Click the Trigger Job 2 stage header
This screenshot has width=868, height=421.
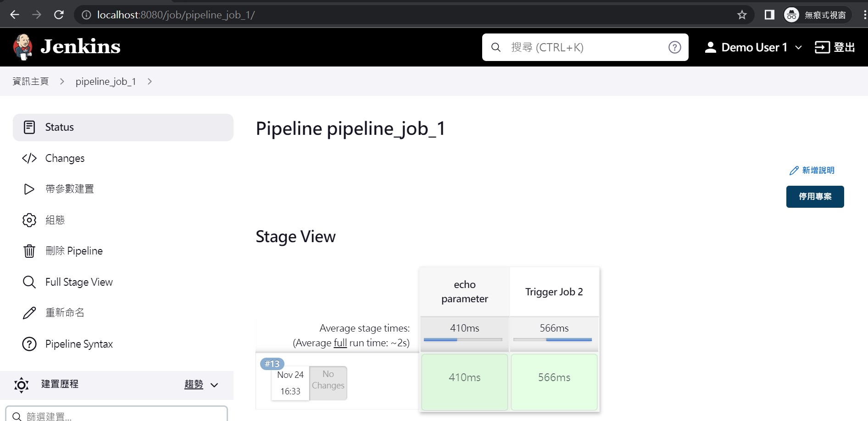coord(554,292)
